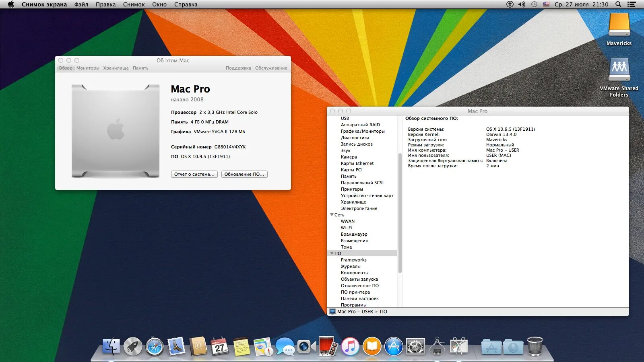
Task: Switch to Обзор tab in About window
Action: tap(66, 68)
